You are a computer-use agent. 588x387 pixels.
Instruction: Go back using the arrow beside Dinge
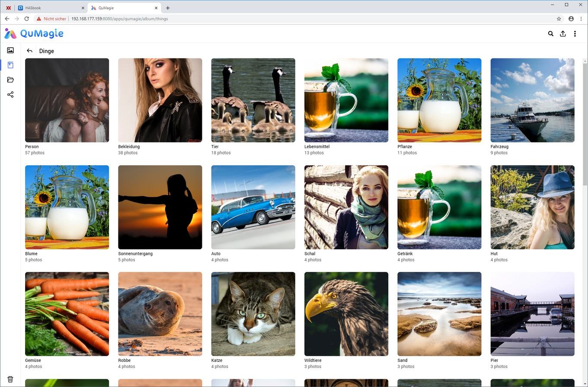(x=29, y=51)
